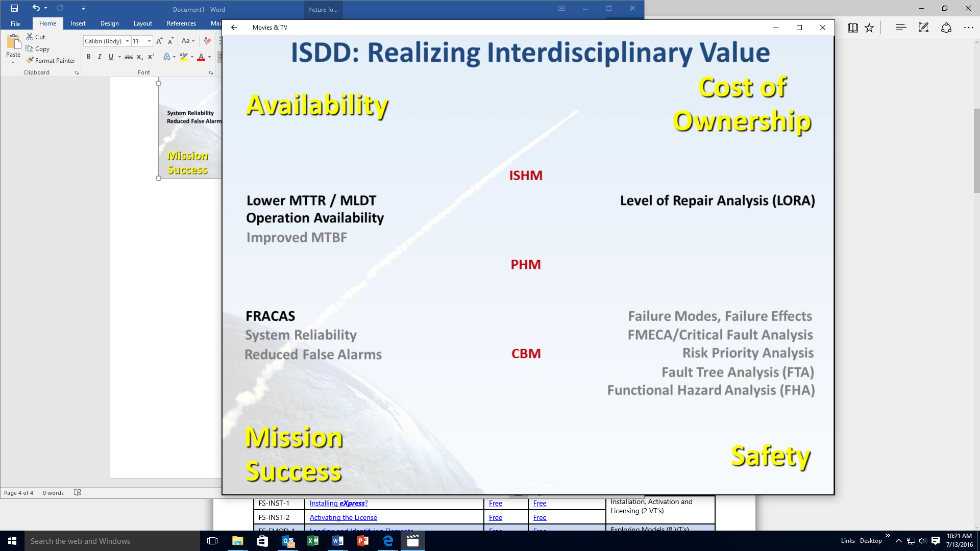Viewport: 980px width, 551px height.
Task: Click the Format Painter brush icon
Action: pos(30,60)
